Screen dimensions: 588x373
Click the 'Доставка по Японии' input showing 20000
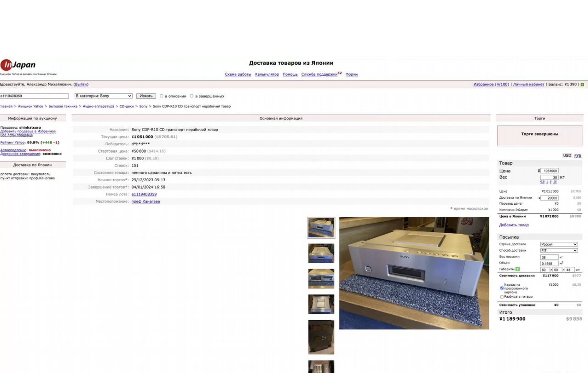click(549, 198)
